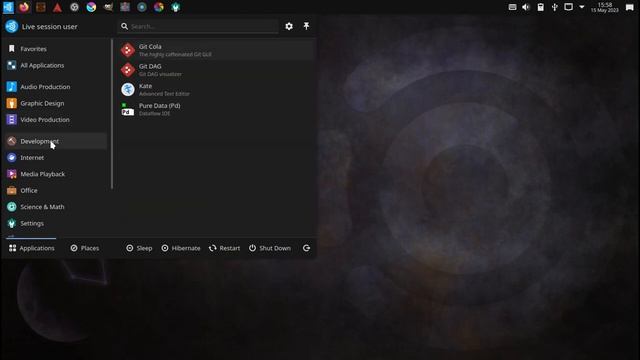Click the blue circular icon in the panel
The height and width of the screenshot is (360, 640).
(142, 7)
